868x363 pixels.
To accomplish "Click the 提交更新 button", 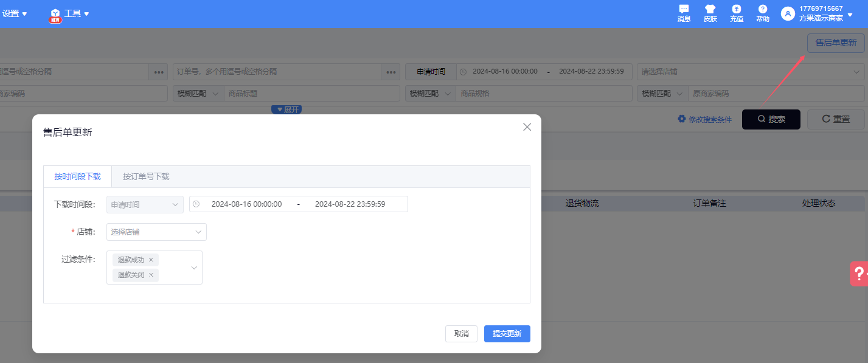I will coord(507,334).
